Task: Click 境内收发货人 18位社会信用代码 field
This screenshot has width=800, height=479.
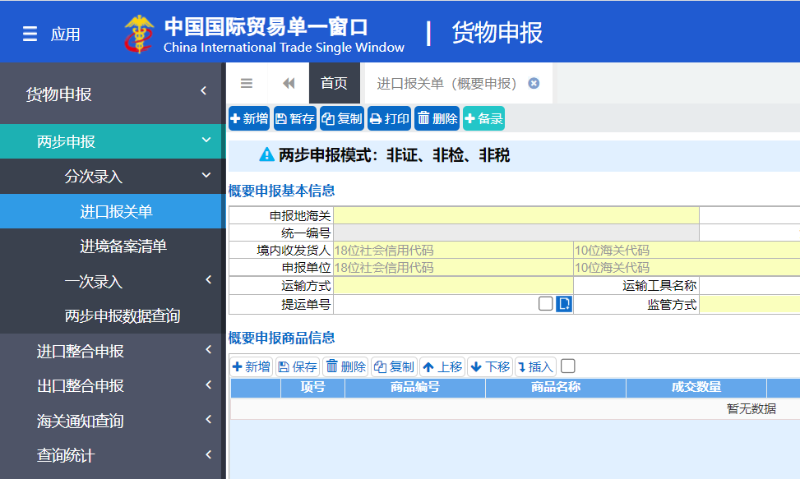Action: point(453,250)
